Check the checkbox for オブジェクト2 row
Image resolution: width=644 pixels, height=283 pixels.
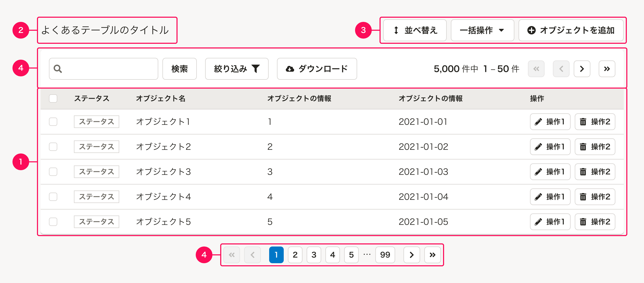pos(53,147)
